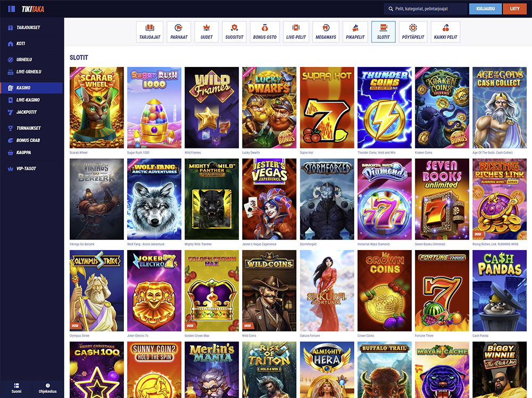The image size is (532, 398).
Task: Click the Kirjaudu login button
Action: 486,9
